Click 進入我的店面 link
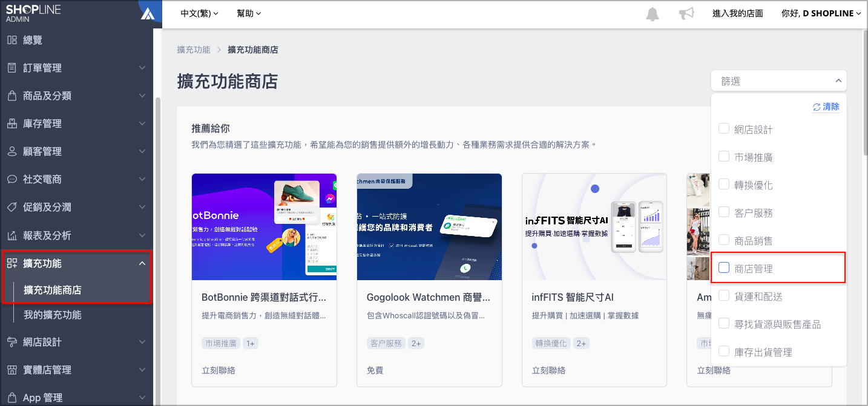Viewport: 868px width, 406px height. (x=737, y=13)
